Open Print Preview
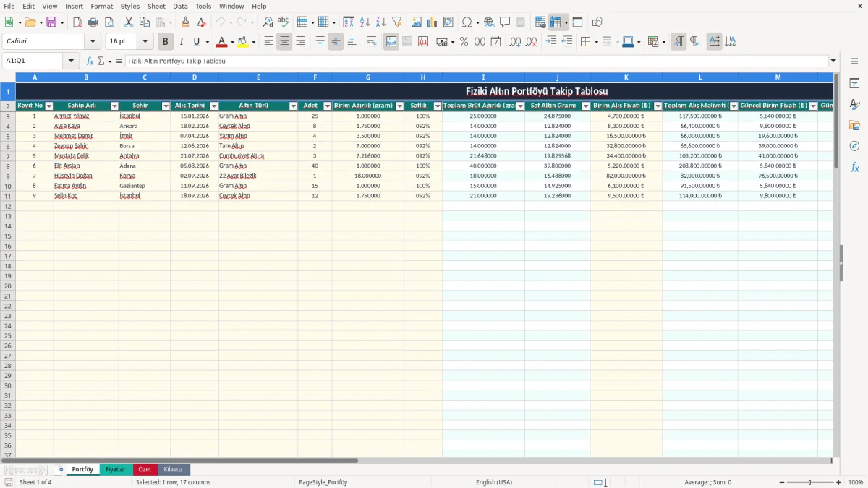The image size is (868, 488). pyautogui.click(x=109, y=22)
